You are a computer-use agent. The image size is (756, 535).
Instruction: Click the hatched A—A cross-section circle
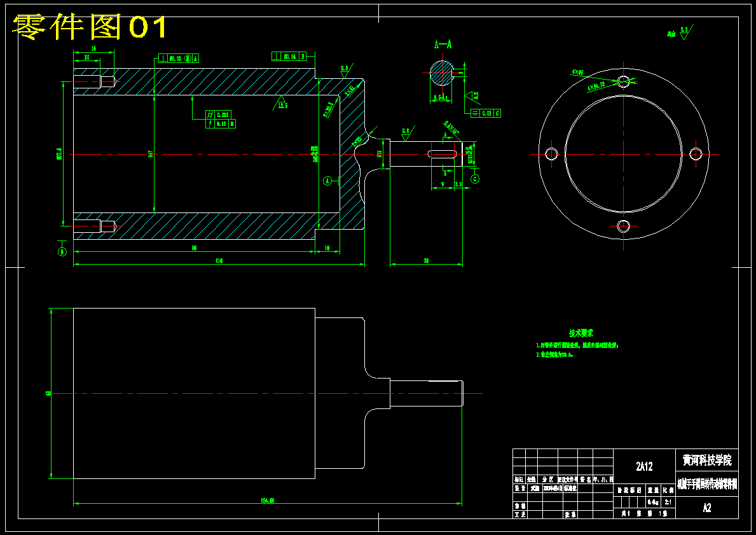[x=442, y=73]
